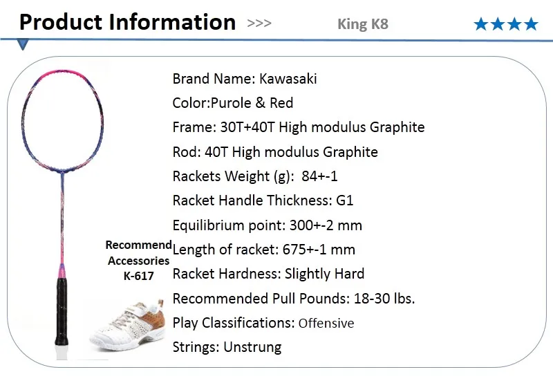Click the pink and purple racket head
The height and width of the screenshot is (392, 553).
62,120
